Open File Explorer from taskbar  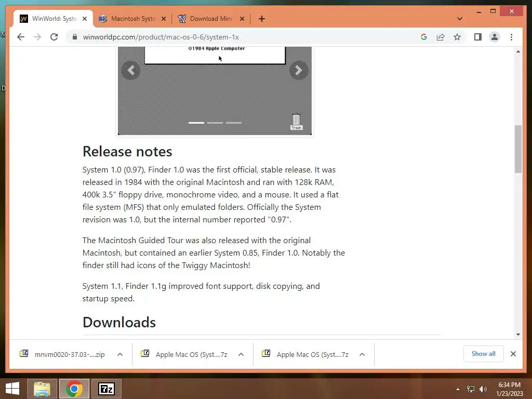[x=42, y=389]
